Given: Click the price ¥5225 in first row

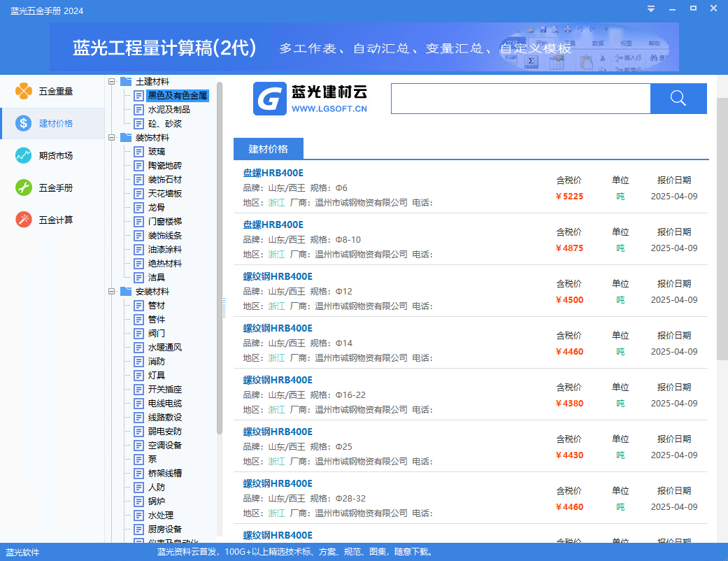Looking at the screenshot, I should [x=569, y=197].
